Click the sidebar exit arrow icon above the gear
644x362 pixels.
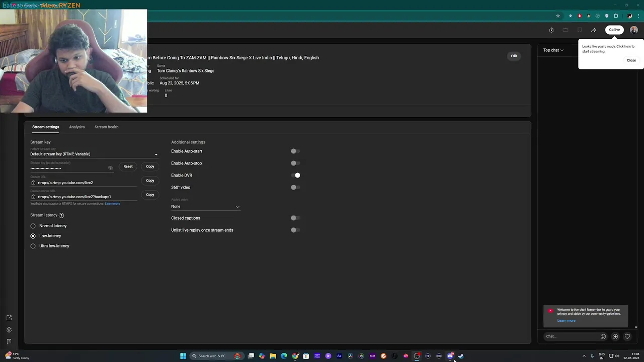9,318
